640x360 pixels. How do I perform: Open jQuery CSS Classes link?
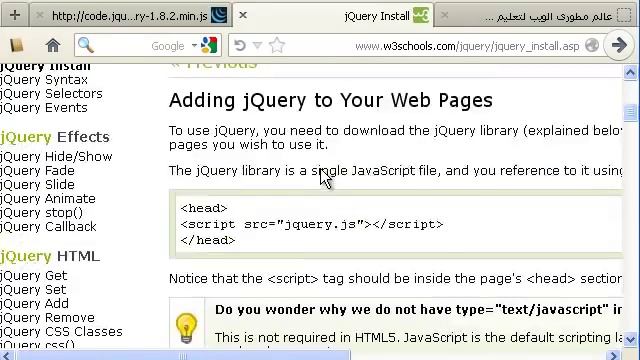[x=61, y=331]
